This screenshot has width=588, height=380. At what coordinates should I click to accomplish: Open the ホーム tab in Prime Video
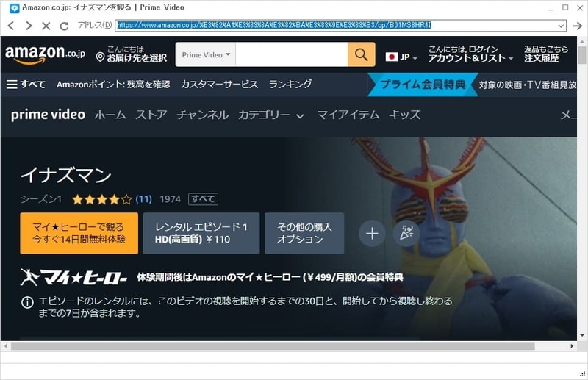point(110,115)
